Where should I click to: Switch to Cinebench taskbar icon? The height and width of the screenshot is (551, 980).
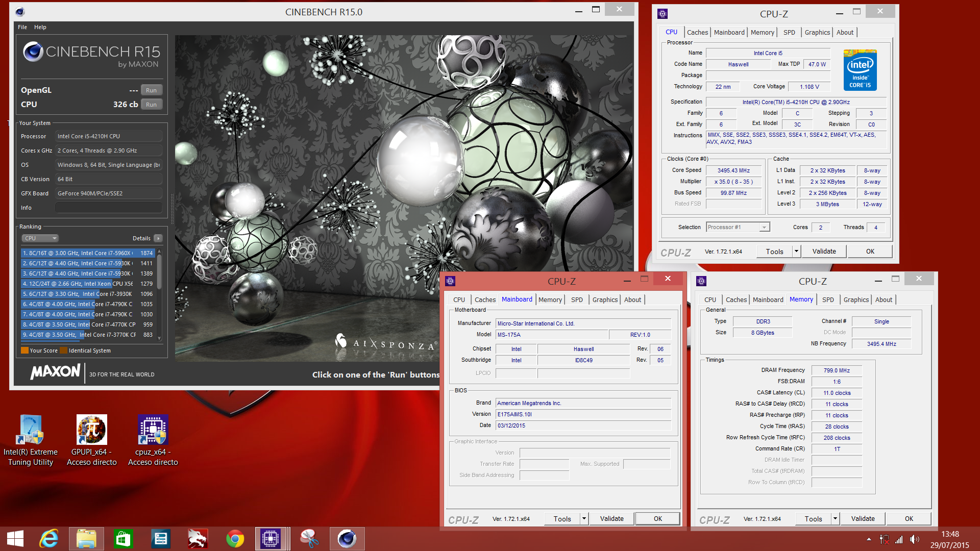pos(347,539)
